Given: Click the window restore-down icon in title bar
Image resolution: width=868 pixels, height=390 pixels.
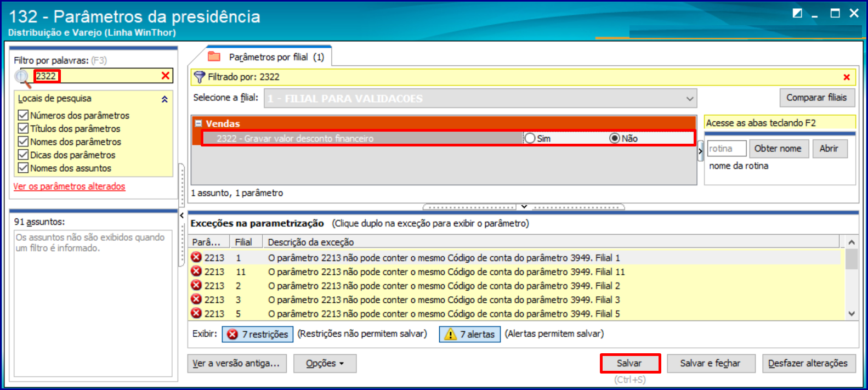Looking at the screenshot, I should pos(798,13).
